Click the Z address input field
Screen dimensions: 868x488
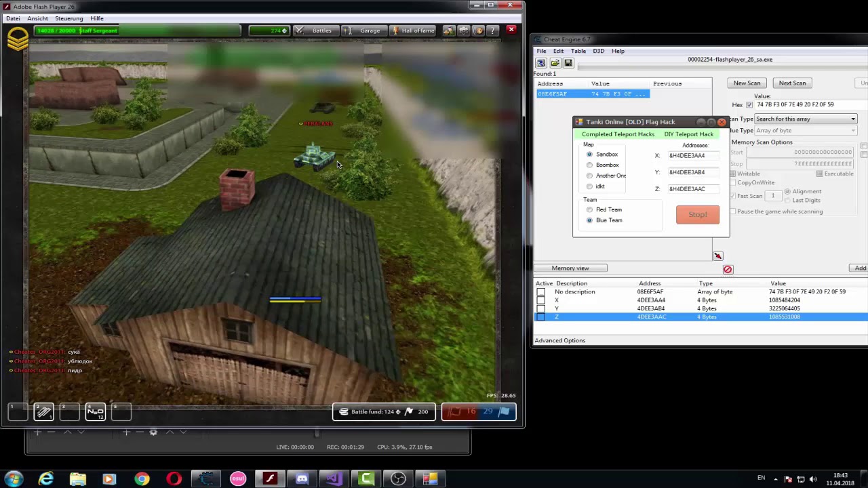coord(694,189)
